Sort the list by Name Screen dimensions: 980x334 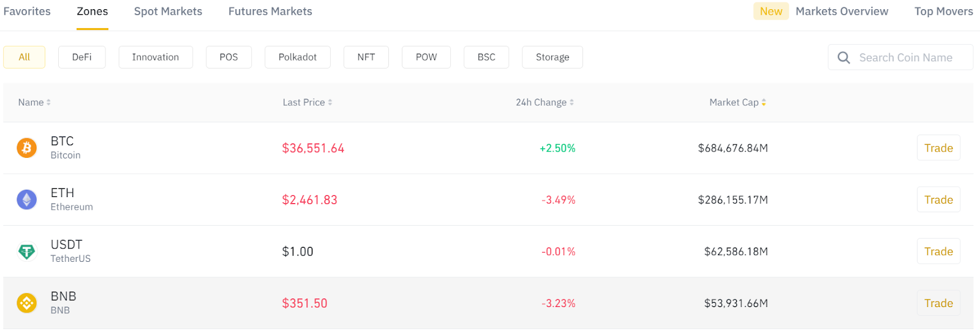pos(34,103)
